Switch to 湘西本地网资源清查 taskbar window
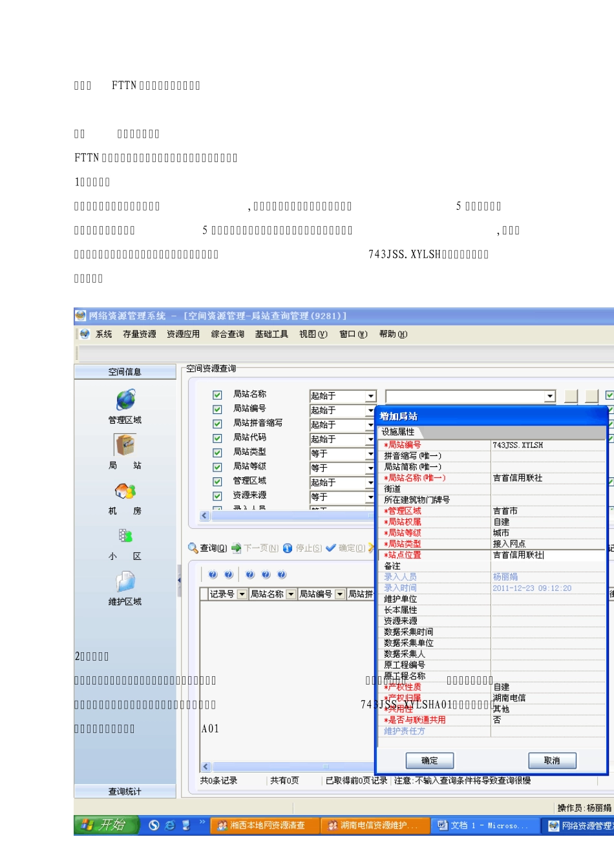The width and height of the screenshot is (614, 868). pyautogui.click(x=265, y=825)
